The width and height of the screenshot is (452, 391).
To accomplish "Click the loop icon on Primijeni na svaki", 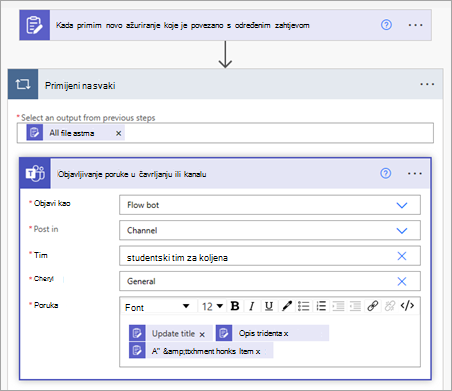I will [23, 84].
